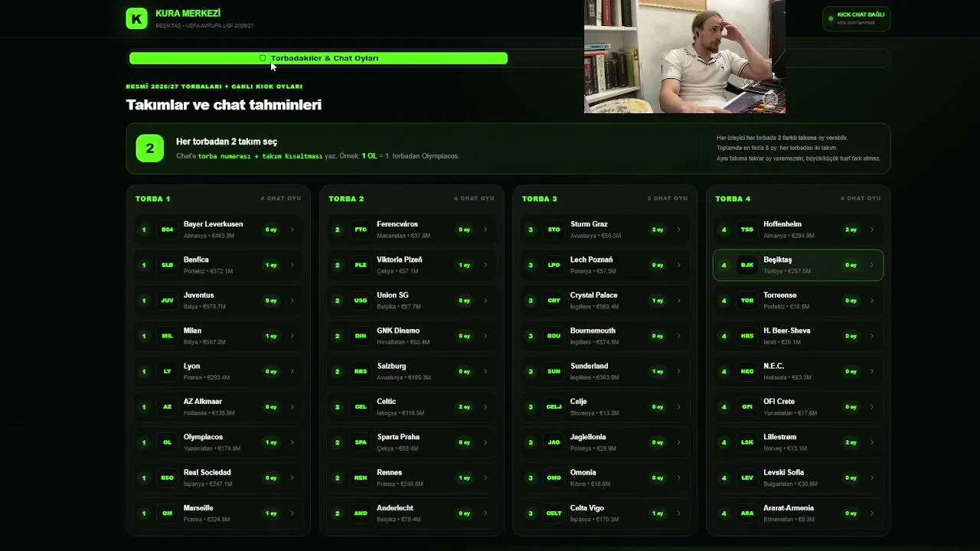Expand the Ararat-Armenia row chevron

(871, 514)
